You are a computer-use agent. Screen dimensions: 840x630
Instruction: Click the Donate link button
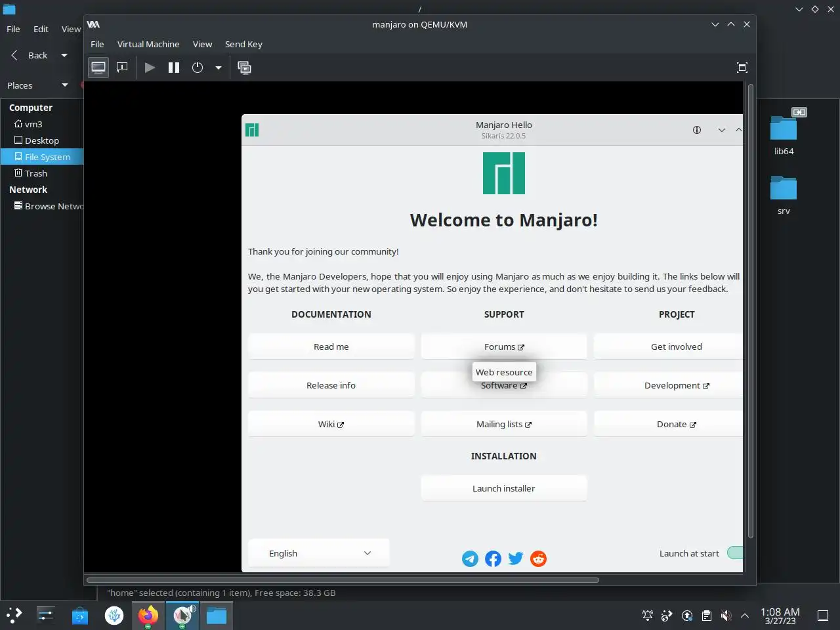tap(669, 424)
